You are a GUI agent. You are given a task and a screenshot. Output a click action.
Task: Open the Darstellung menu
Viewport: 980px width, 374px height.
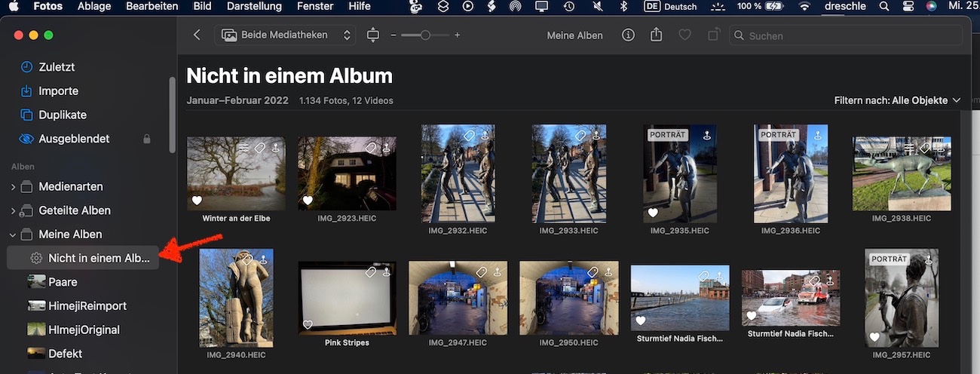click(255, 7)
